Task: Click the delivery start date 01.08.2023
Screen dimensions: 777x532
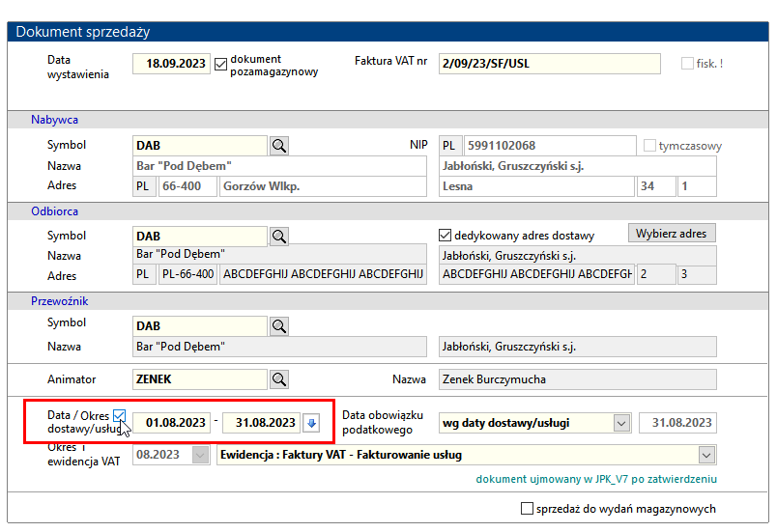Action: (x=171, y=423)
